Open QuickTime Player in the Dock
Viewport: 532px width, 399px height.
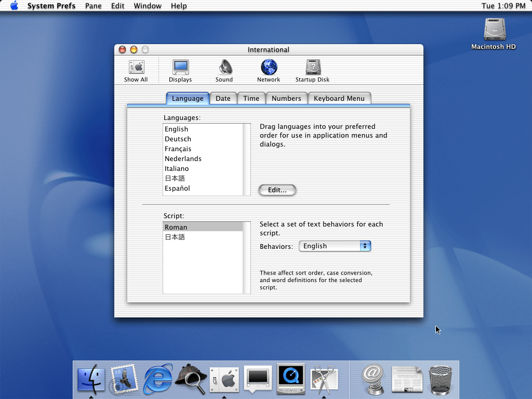290,379
